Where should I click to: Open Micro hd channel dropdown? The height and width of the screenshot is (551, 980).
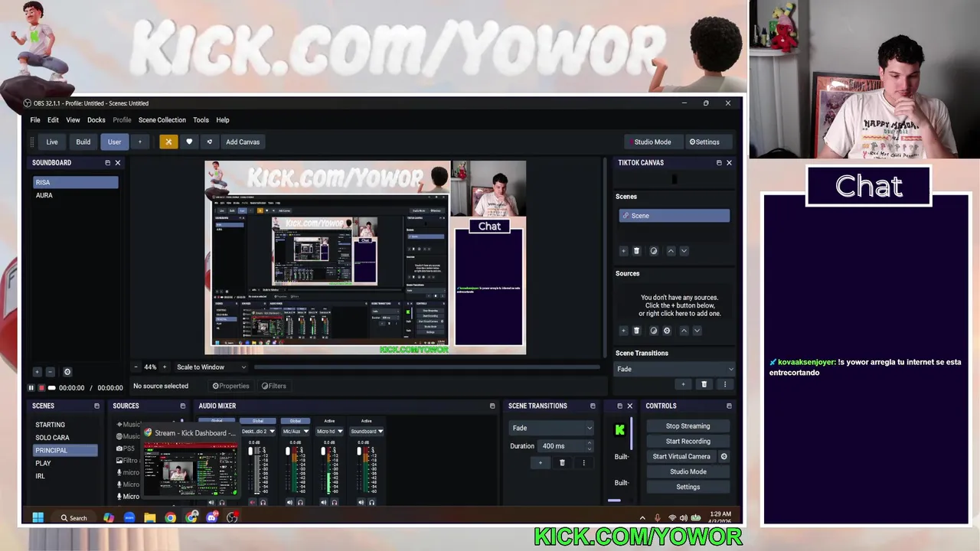[x=329, y=432]
